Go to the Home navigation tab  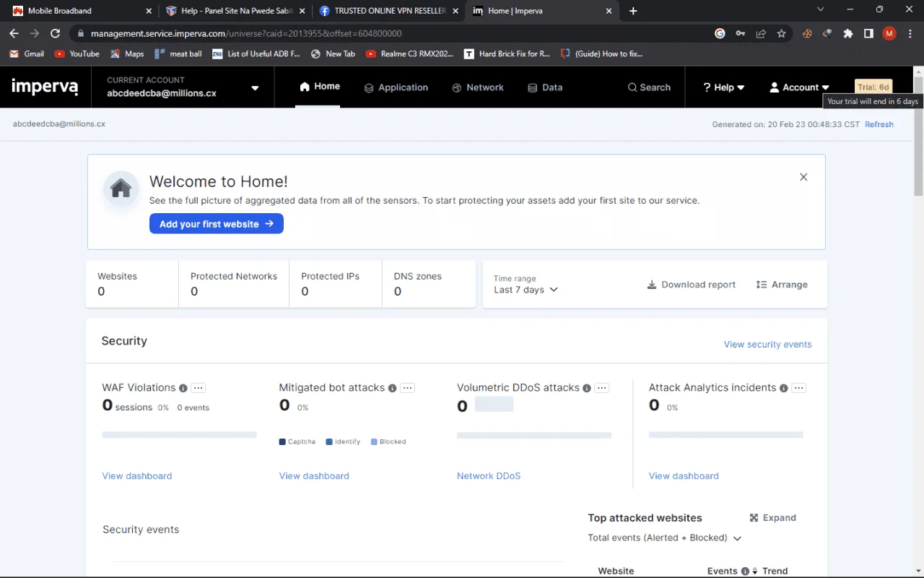point(320,87)
